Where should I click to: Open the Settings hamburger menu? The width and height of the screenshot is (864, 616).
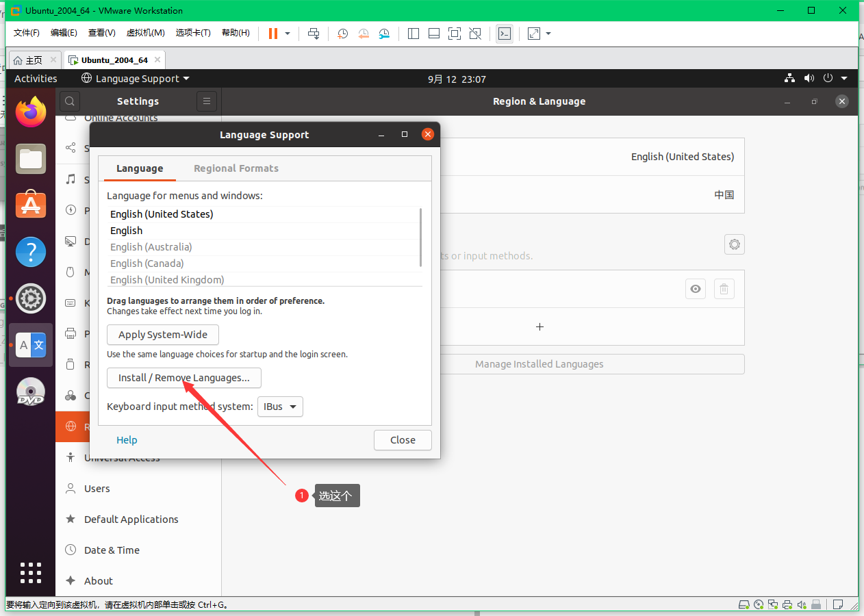coord(207,101)
